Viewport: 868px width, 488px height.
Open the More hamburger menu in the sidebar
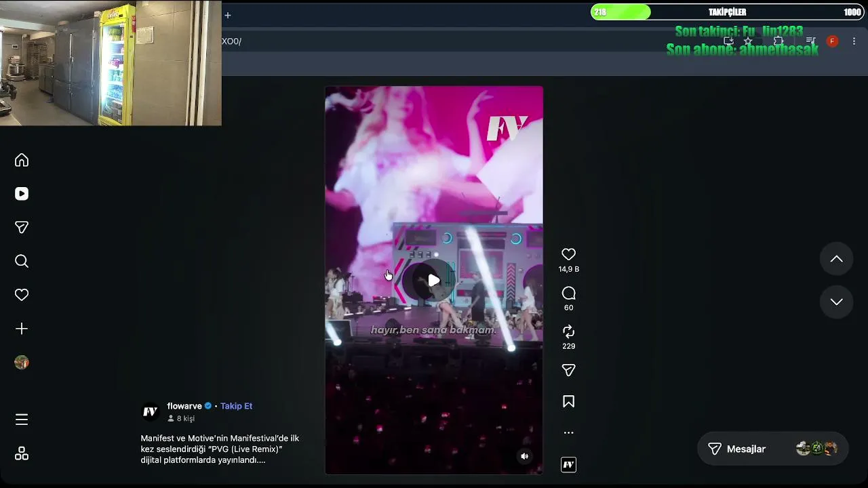click(x=22, y=420)
